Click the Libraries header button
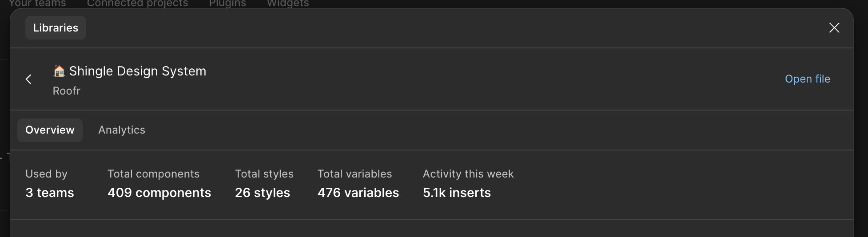Screen dimensions: 868x237 click(x=56, y=28)
